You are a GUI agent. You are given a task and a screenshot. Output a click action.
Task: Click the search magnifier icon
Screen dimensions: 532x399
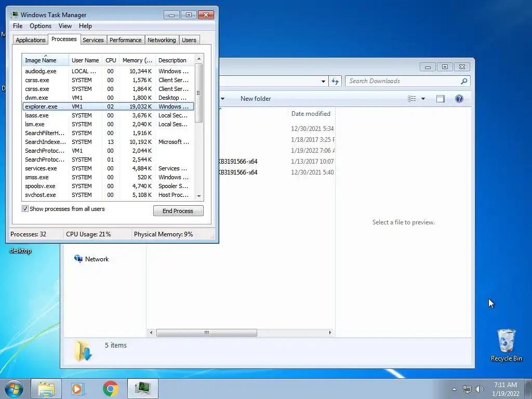point(464,81)
